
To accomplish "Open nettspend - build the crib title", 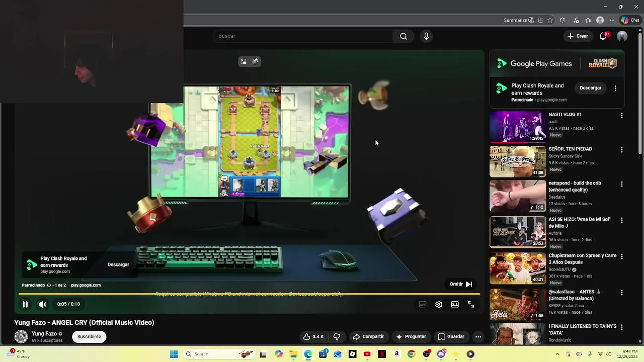I will (575, 187).
